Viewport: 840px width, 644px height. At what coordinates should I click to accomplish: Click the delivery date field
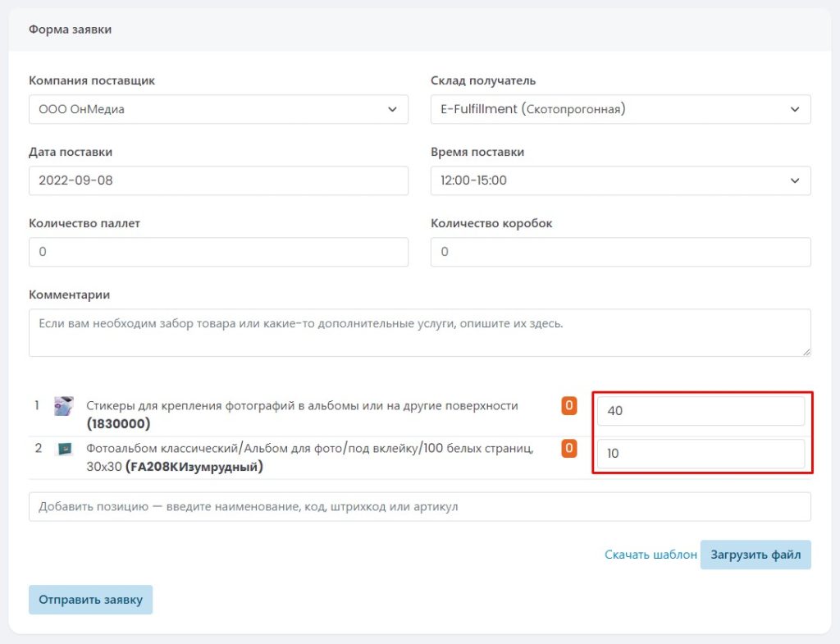click(218, 180)
